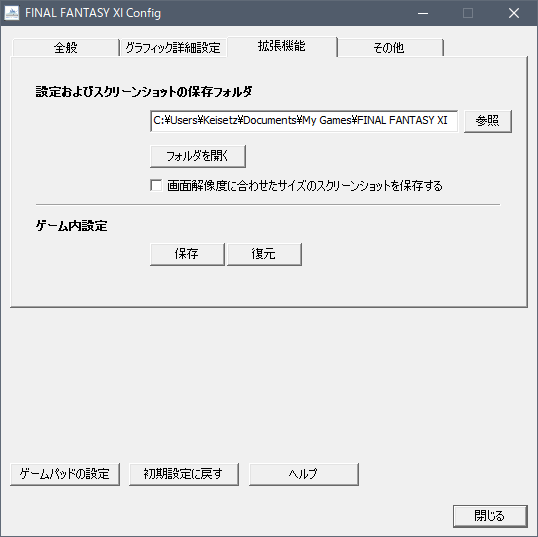Click 初期設定に戻す to reset defaults
538x537 pixels.
click(184, 474)
